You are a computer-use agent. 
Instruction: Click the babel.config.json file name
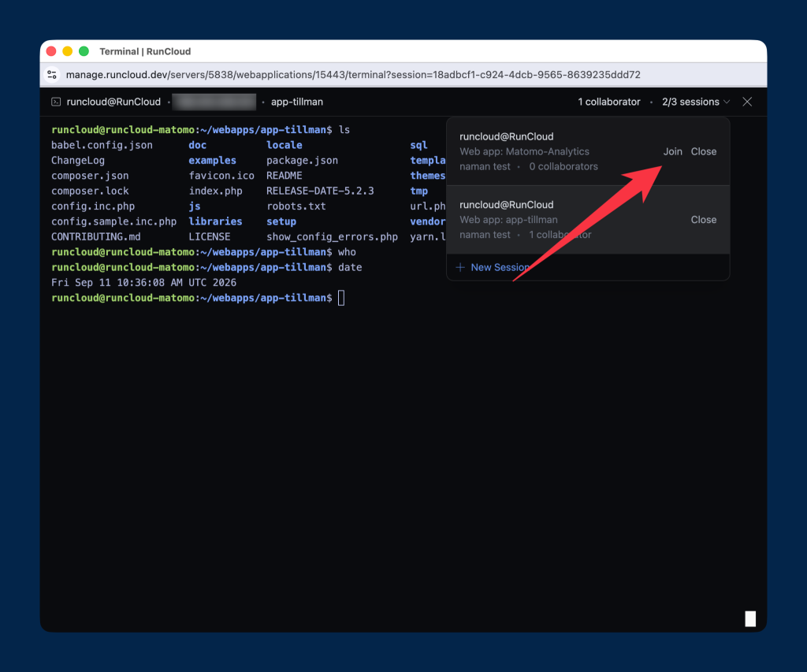coord(102,145)
